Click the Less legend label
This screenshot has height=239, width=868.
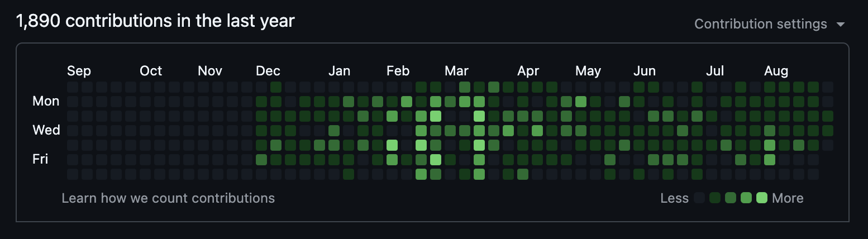pos(674,198)
